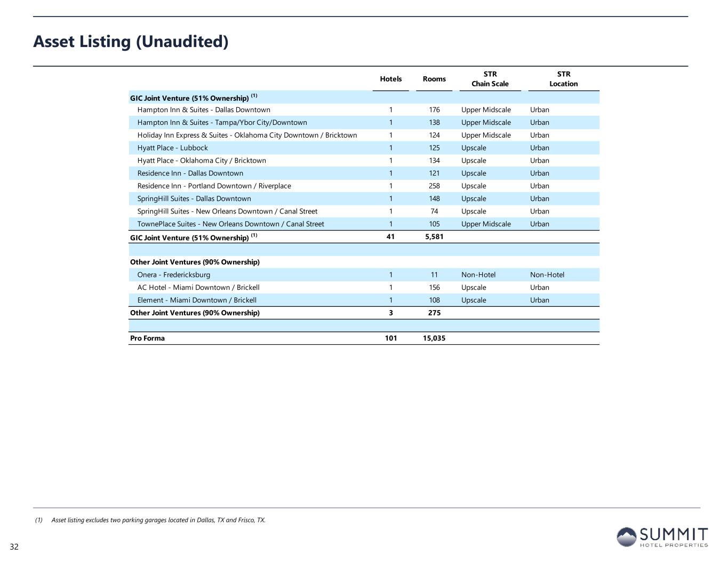Click the "STR Location" column header
The height and width of the screenshot is (563, 728).
(564, 79)
